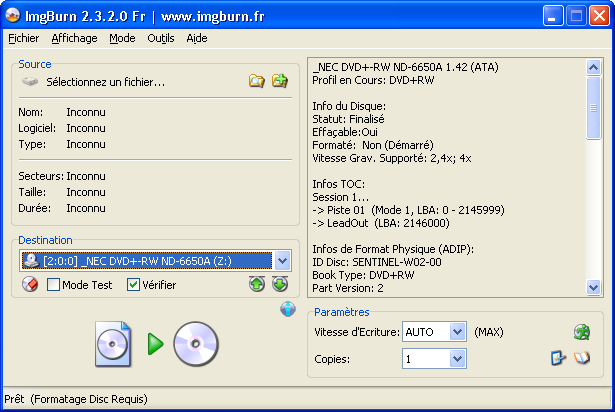This screenshot has width=615, height=412.
Task: Click status bar 'Prêt (Formatage Disc Requis)'
Action: click(76, 399)
